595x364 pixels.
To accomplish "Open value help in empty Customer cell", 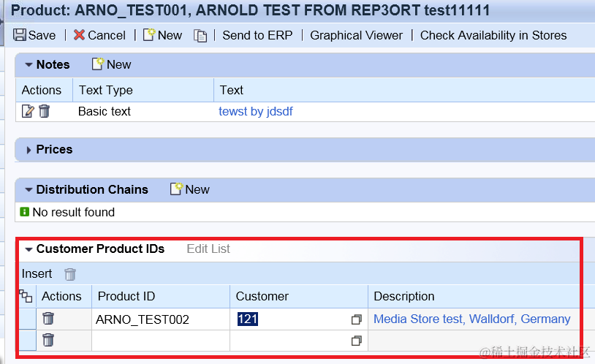I will 356,341.
